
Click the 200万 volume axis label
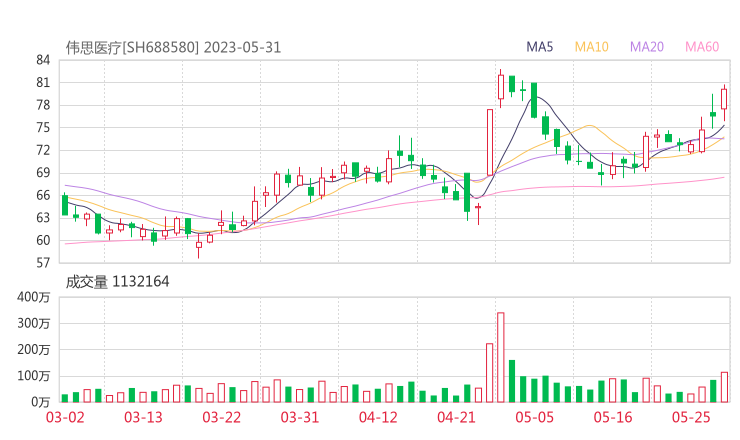point(34,350)
